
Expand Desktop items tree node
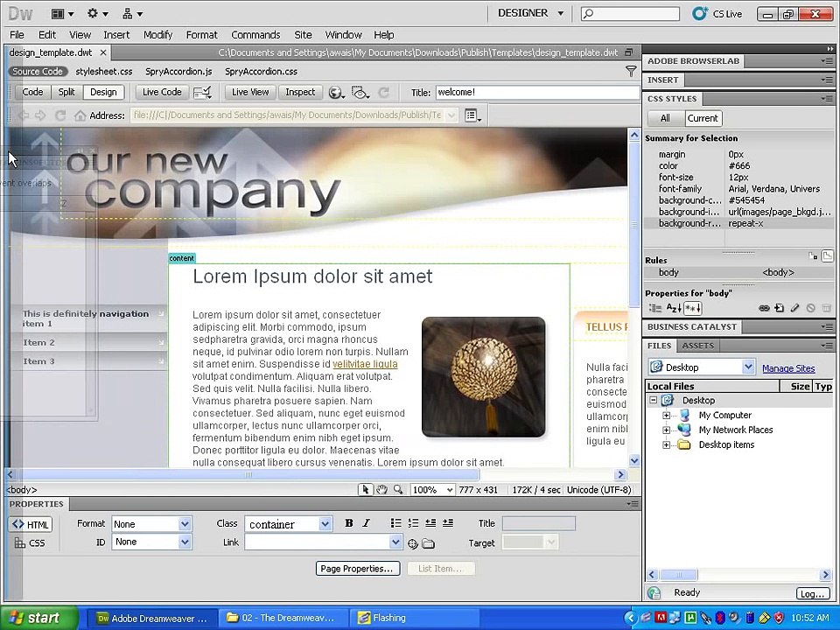666,444
